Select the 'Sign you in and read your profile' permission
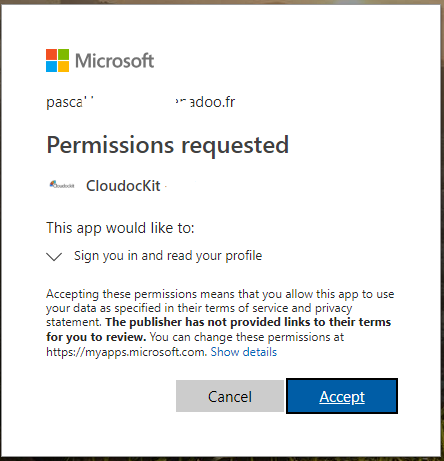 click(168, 256)
